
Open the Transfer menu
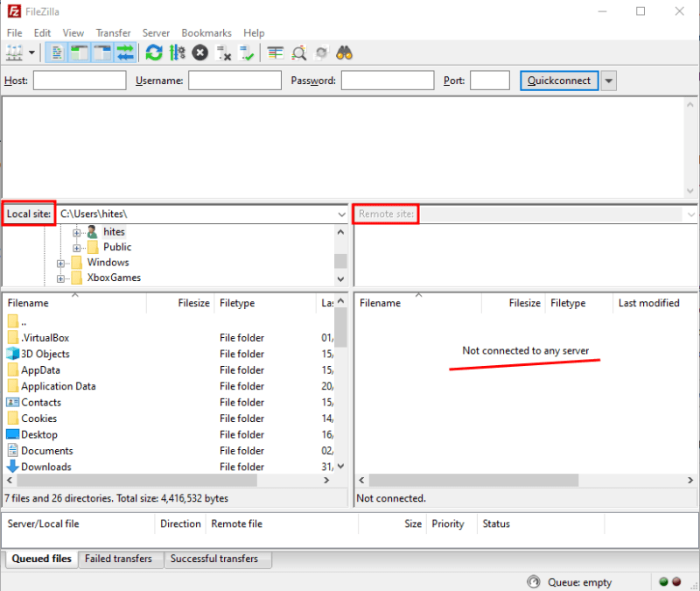113,32
